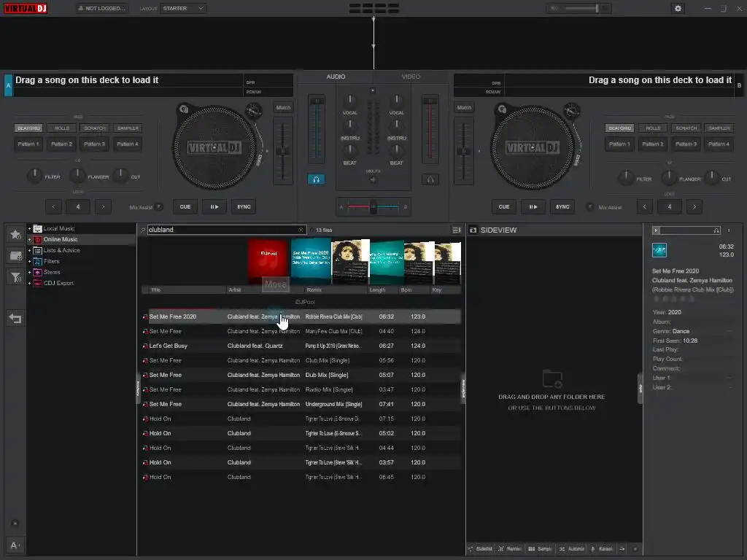
Task: Toggle deck B headphone cue button
Action: pos(430,179)
